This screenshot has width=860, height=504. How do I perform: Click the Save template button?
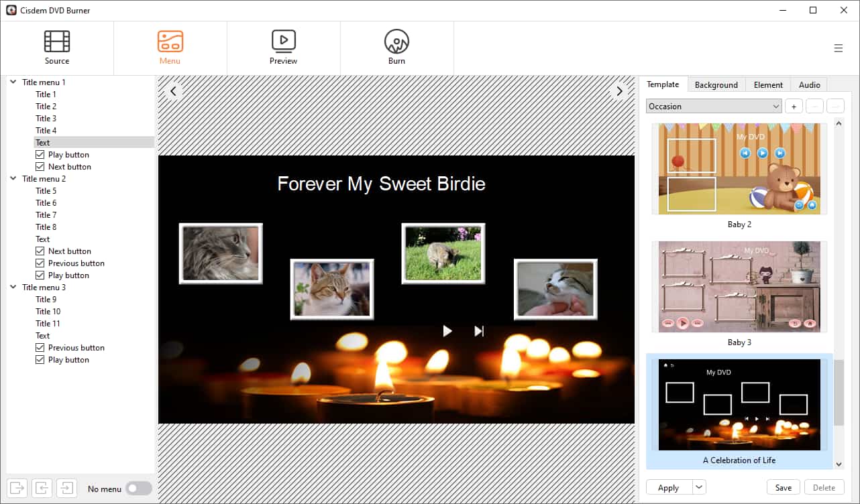(783, 487)
